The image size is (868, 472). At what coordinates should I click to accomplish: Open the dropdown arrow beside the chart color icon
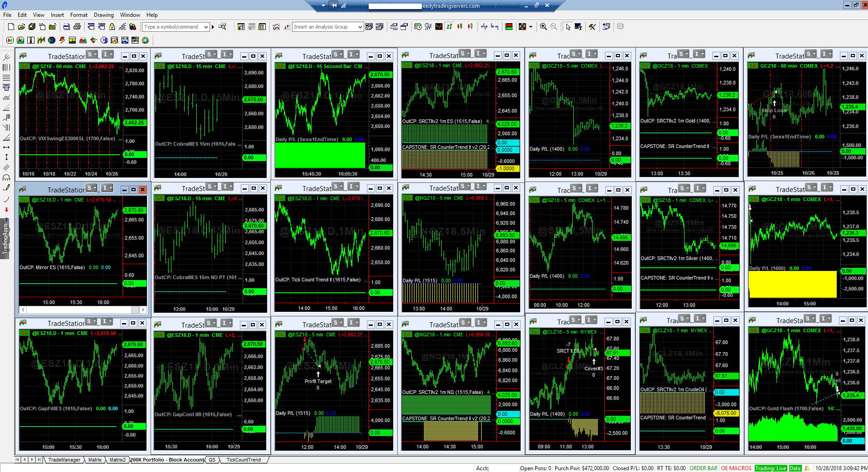[x=530, y=27]
